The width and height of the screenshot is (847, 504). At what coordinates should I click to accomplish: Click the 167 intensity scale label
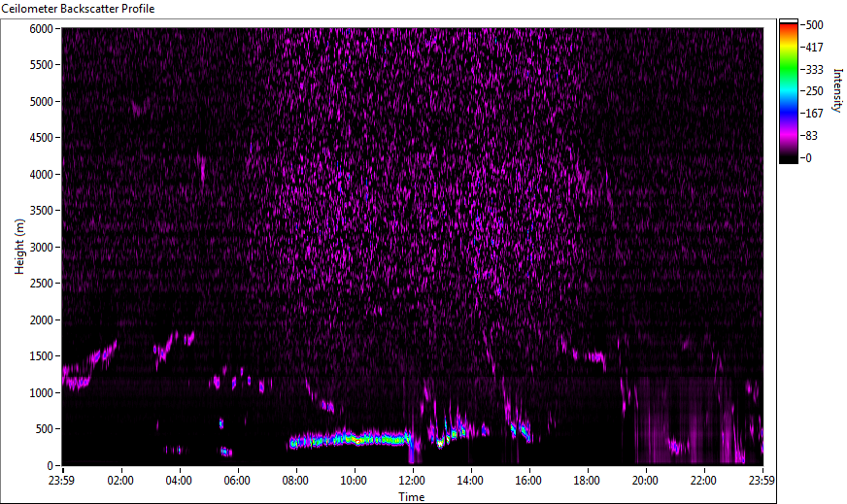pyautogui.click(x=814, y=114)
